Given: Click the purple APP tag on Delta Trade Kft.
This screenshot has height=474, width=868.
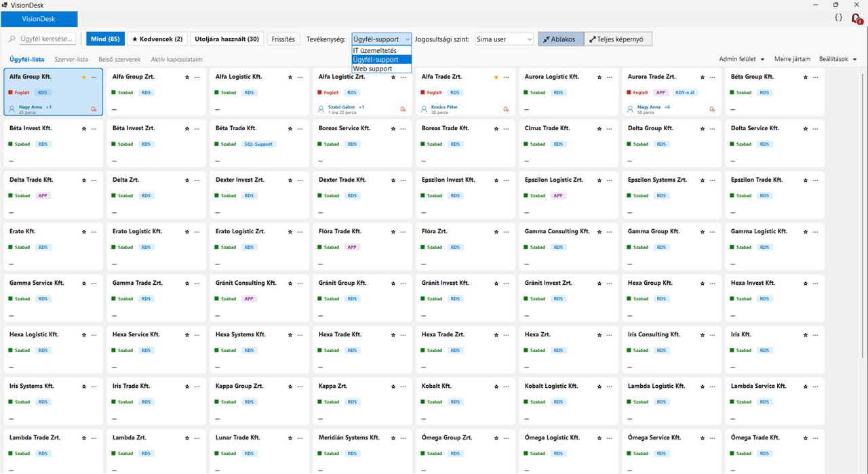Looking at the screenshot, I should coord(45,195).
